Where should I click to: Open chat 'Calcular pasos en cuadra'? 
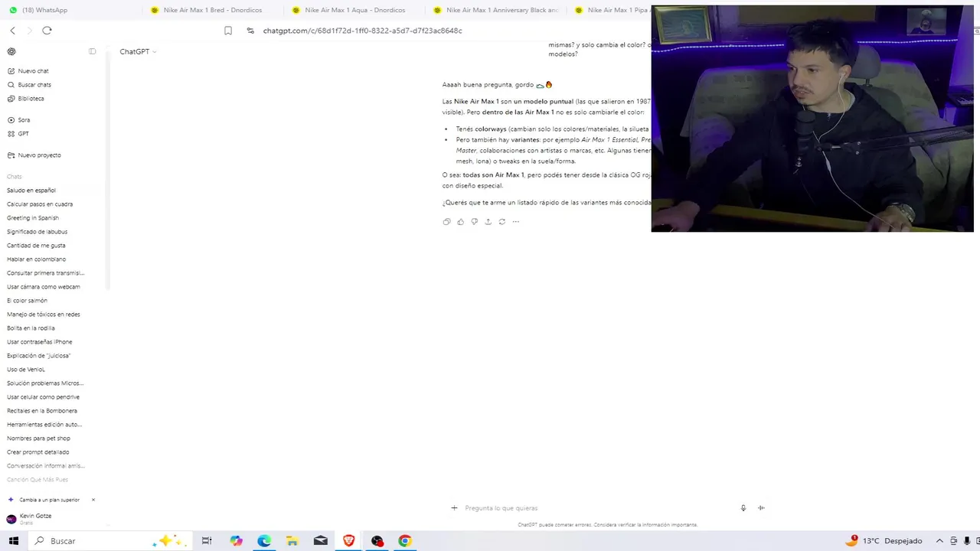(x=40, y=204)
